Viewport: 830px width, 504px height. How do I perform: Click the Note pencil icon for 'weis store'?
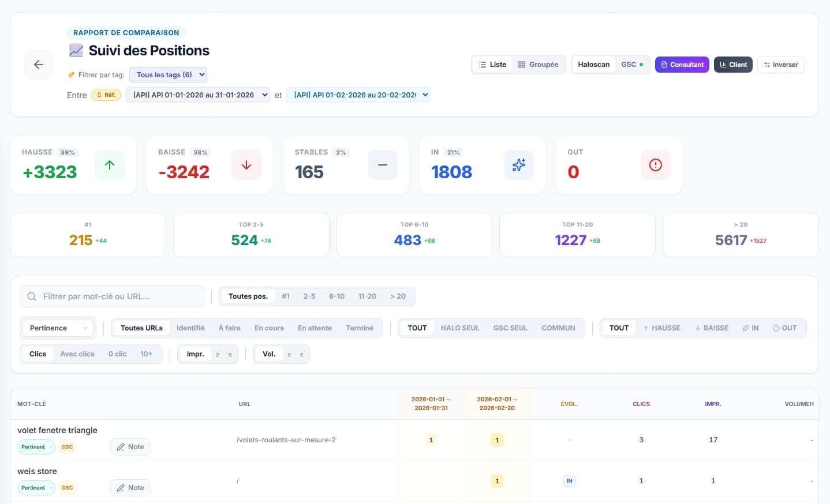tap(122, 487)
